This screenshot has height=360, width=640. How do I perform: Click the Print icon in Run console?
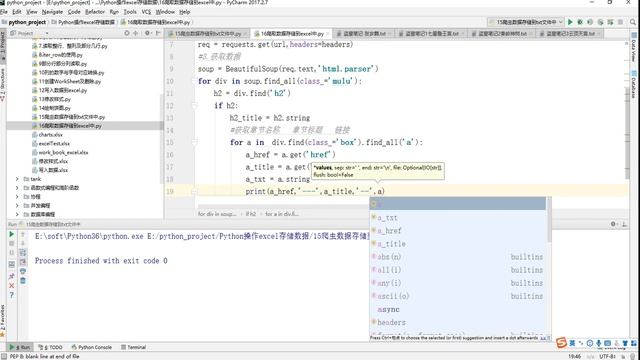pos(23,271)
